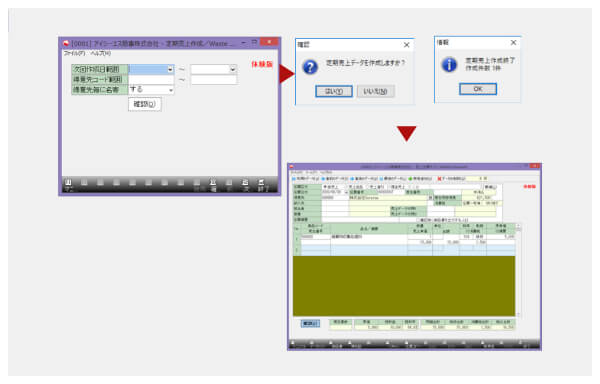
Task: Click OK in the 情報 dialog
Action: [478, 89]
